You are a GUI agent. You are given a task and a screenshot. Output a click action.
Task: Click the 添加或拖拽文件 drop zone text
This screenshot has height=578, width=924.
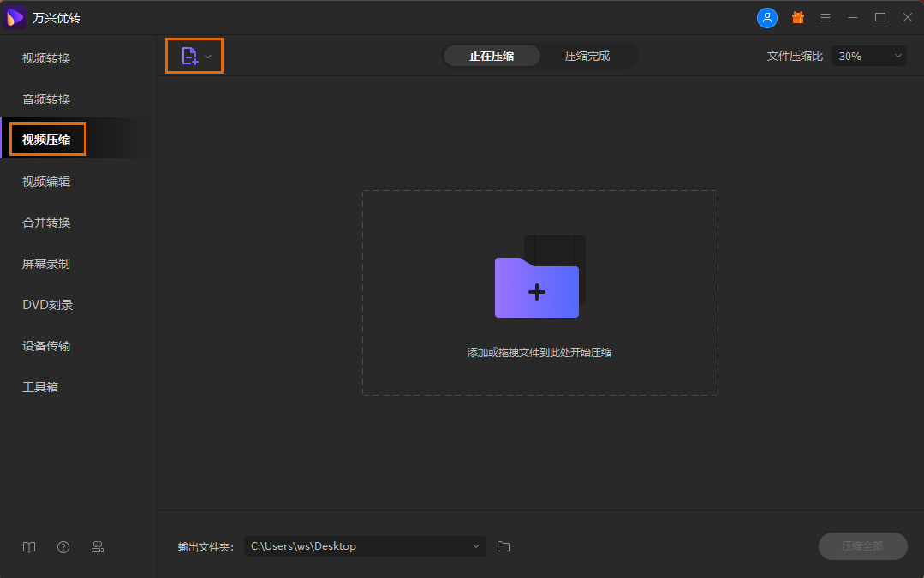tap(539, 353)
